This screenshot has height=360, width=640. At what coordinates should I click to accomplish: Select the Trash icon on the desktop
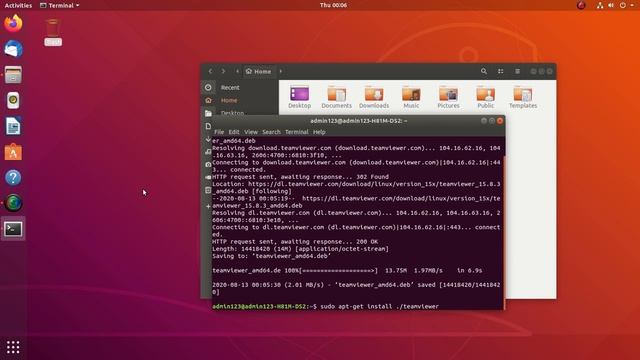[x=53, y=32]
